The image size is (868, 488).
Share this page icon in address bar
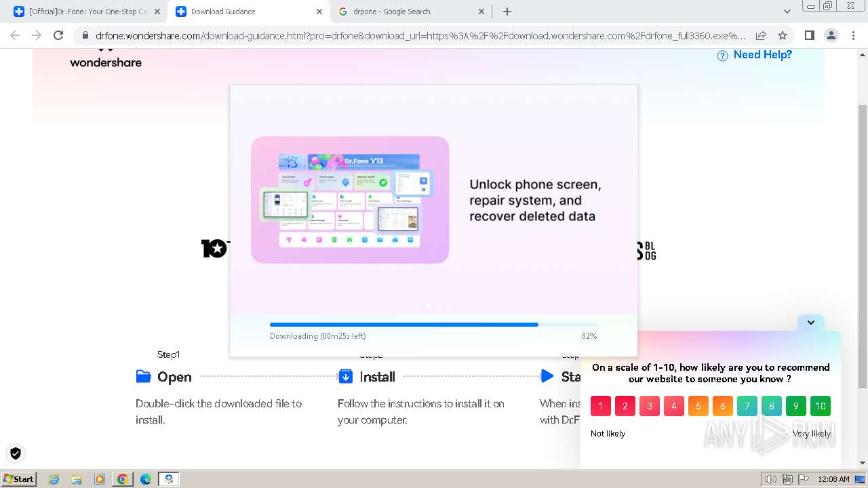pos(761,35)
